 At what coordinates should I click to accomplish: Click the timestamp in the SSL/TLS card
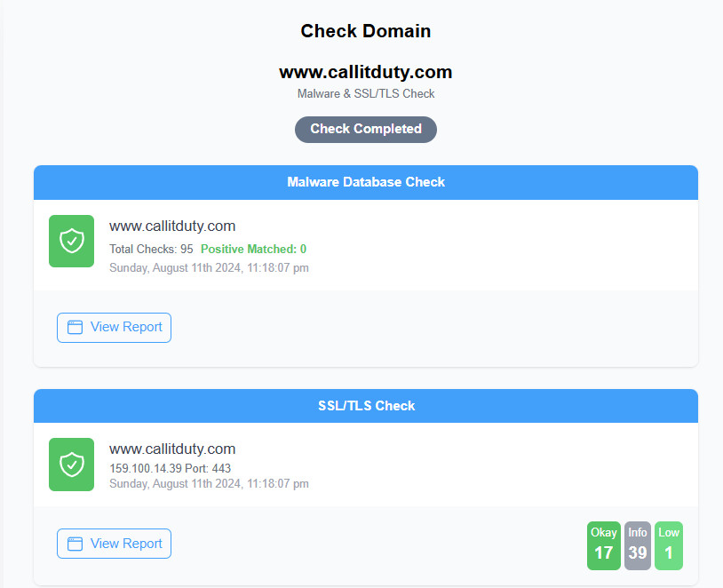pyautogui.click(x=209, y=484)
